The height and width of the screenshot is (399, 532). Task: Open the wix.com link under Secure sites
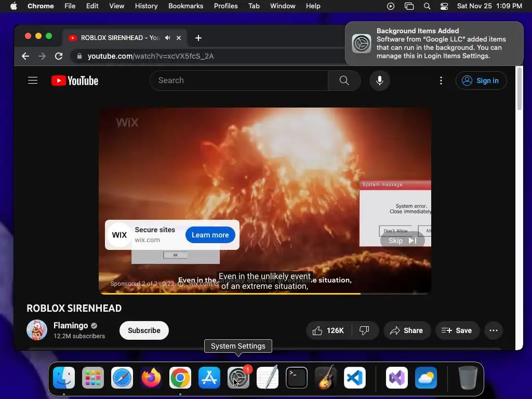147,240
